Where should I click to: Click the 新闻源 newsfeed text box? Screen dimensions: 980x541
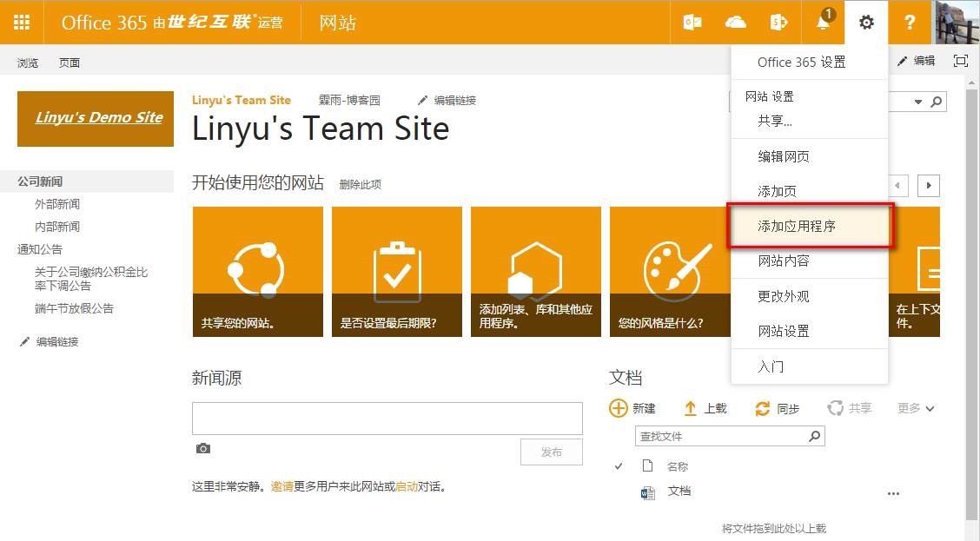[x=387, y=418]
